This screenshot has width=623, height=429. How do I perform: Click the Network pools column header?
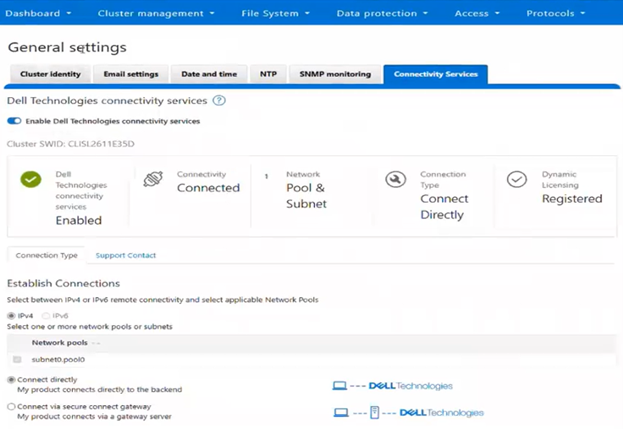point(60,342)
